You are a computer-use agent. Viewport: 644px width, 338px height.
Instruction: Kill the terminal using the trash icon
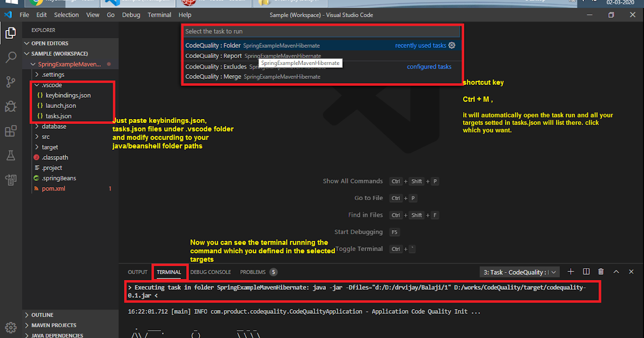click(601, 271)
